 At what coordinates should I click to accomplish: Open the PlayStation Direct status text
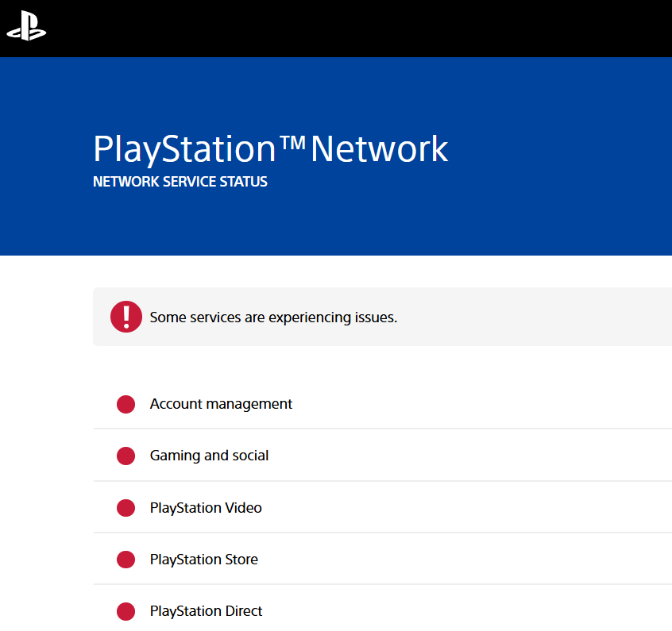click(x=206, y=611)
